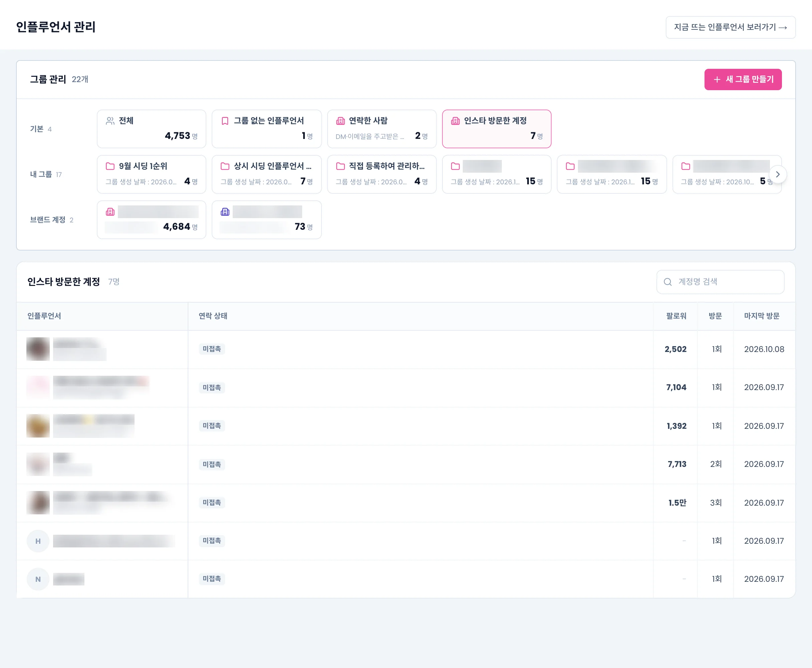Show more groups with the right chevron
This screenshot has width=812, height=668.
(x=778, y=174)
